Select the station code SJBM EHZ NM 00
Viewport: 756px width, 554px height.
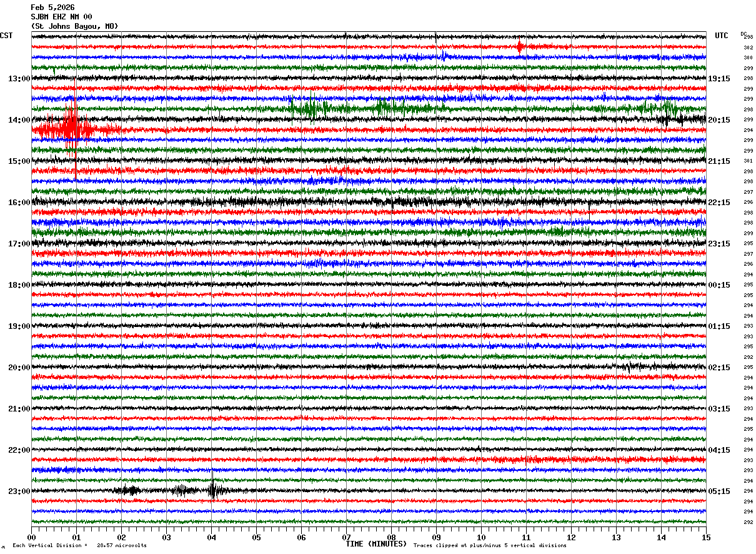point(61,17)
